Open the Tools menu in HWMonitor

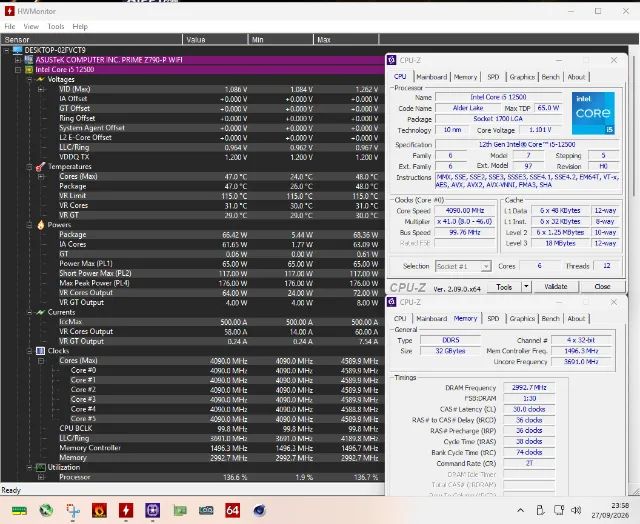click(56, 27)
